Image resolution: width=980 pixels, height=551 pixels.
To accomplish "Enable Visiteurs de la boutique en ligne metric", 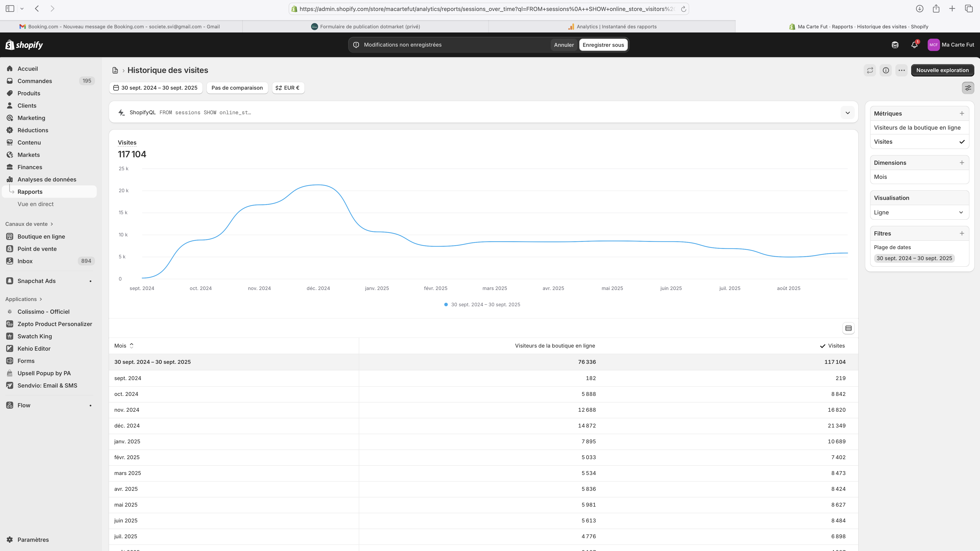I will click(x=917, y=128).
